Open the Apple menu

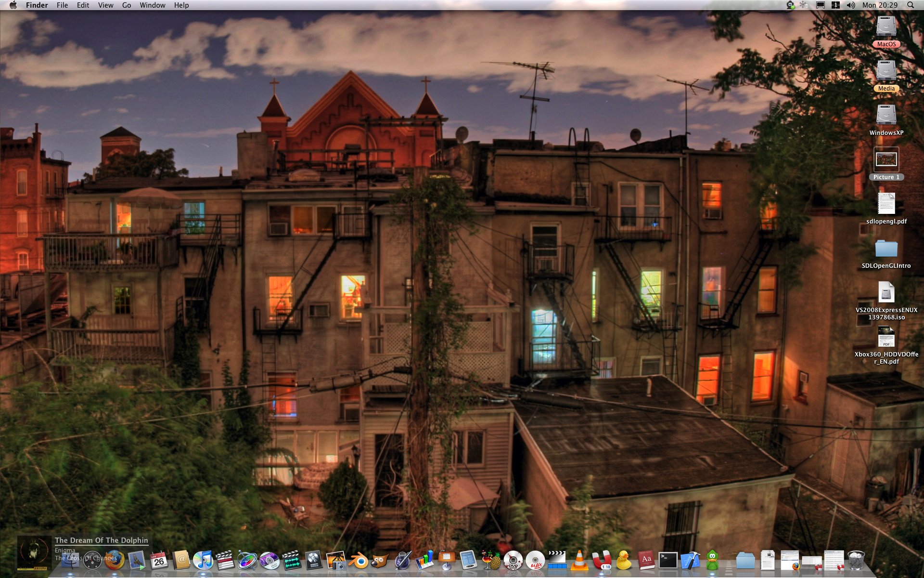(13, 5)
